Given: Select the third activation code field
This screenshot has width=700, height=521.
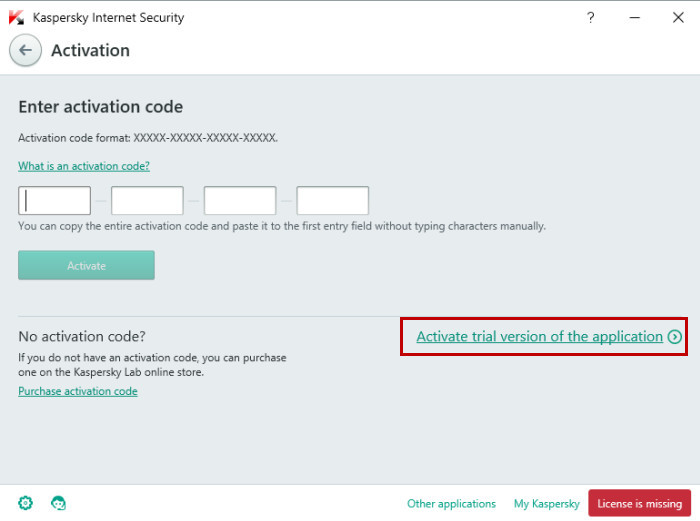Looking at the screenshot, I should click(x=240, y=201).
